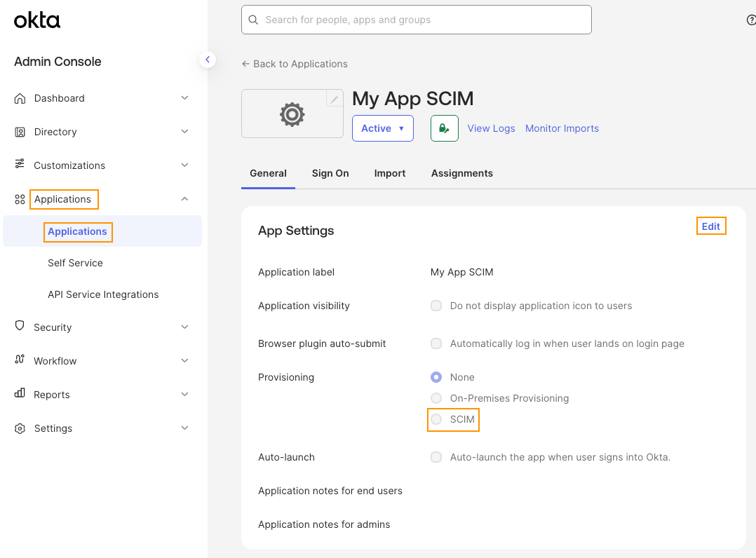Click the Admin Console title
The image size is (756, 558).
(x=58, y=62)
